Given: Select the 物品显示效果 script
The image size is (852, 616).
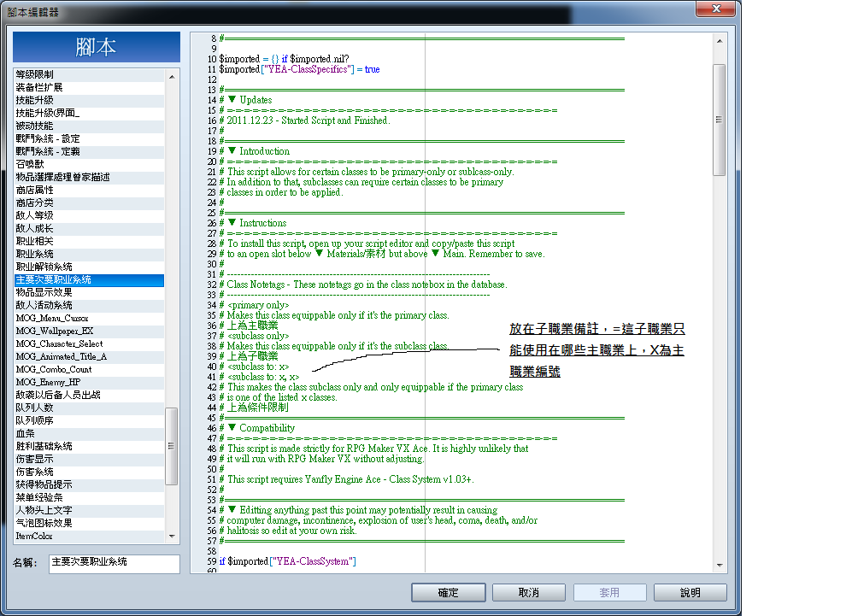Looking at the screenshot, I should (89, 292).
